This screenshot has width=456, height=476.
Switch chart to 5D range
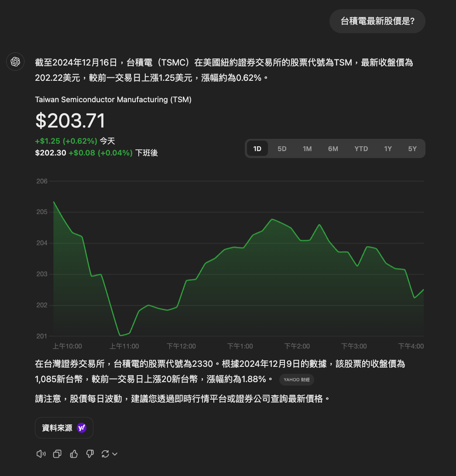pos(282,148)
